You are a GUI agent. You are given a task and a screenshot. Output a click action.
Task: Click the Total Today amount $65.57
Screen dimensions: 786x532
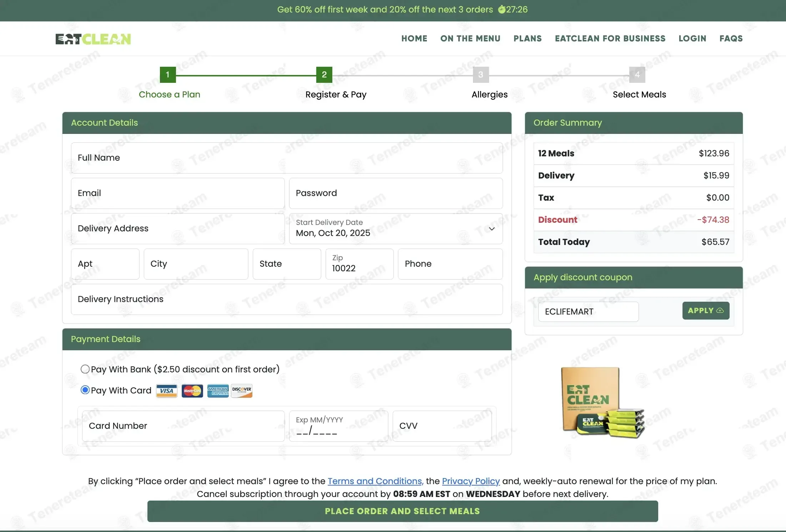715,242
